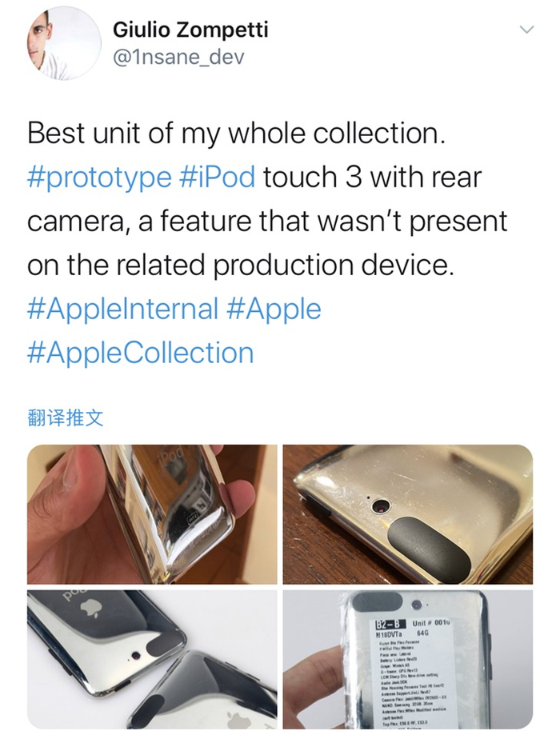560x731 pixels.
Task: Open photo of iPod with B2-B label
Action: [407, 660]
